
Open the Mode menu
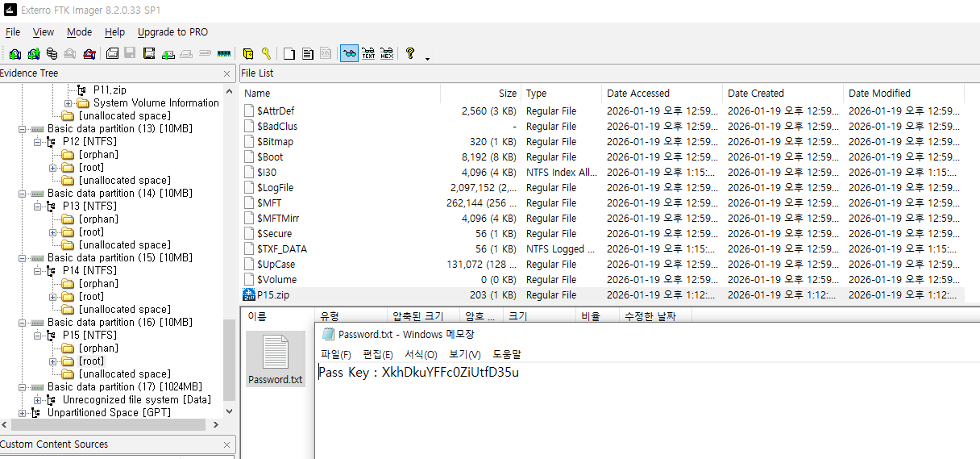(79, 32)
